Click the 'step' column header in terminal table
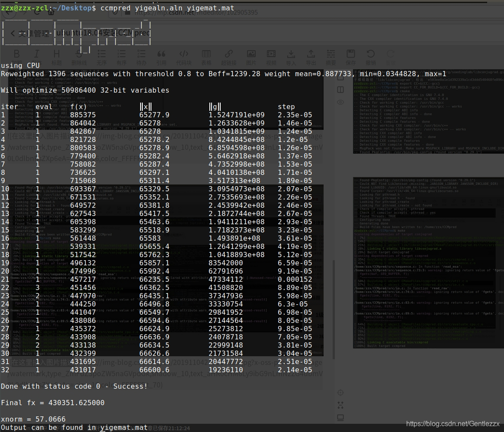504x432 pixels. [286, 107]
